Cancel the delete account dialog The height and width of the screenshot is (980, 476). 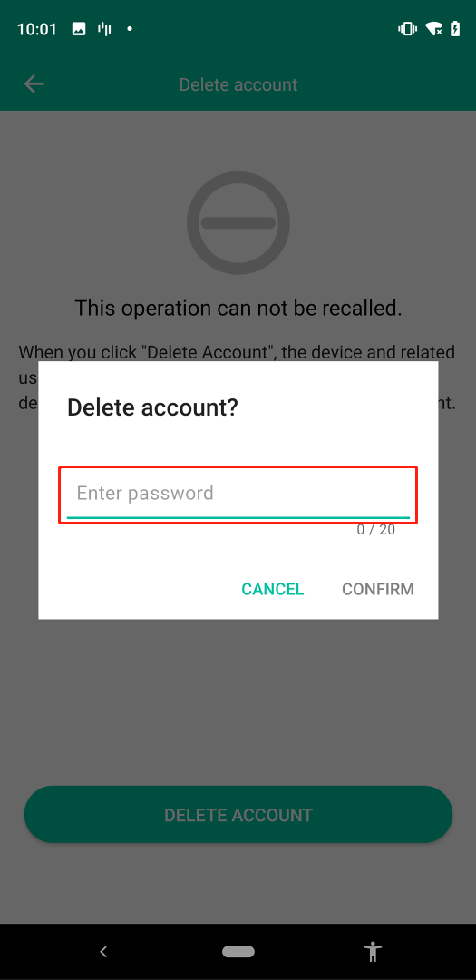click(x=272, y=589)
